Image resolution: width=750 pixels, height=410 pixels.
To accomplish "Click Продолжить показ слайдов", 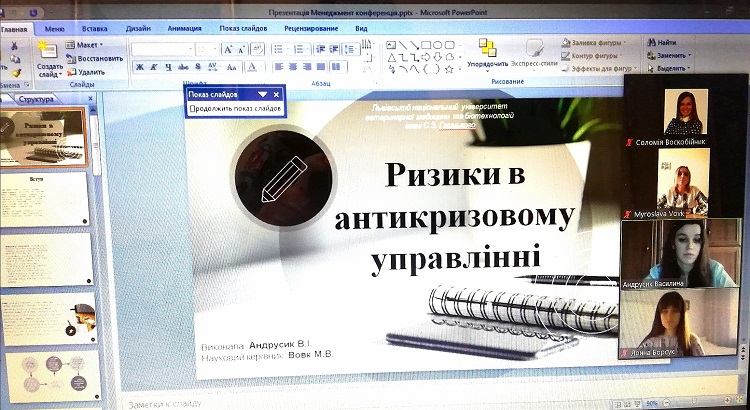I will [235, 109].
